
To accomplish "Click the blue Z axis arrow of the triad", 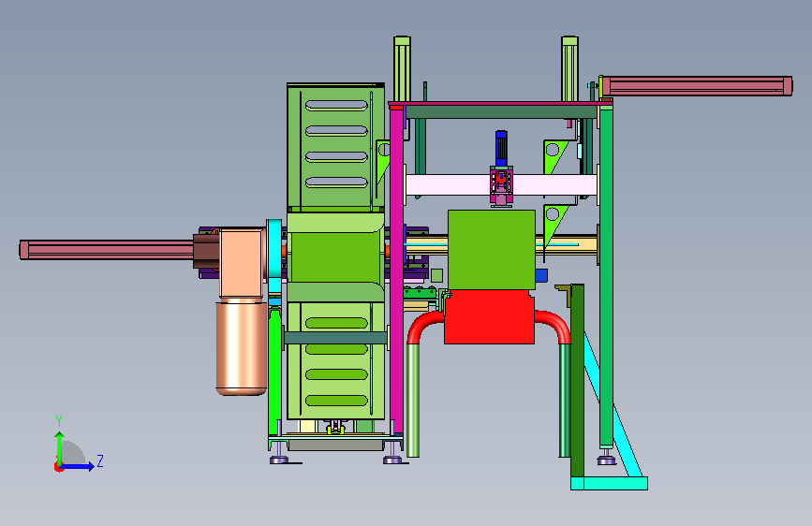I will tap(77, 466).
